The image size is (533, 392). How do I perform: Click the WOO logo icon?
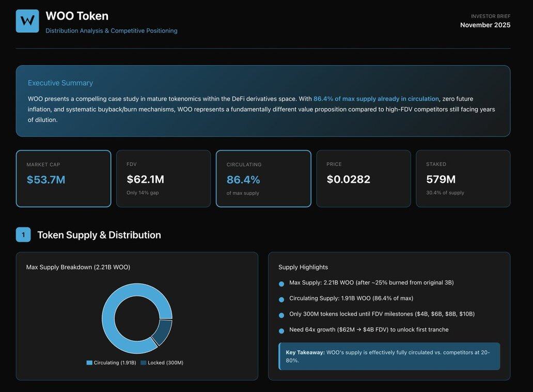[x=27, y=21]
